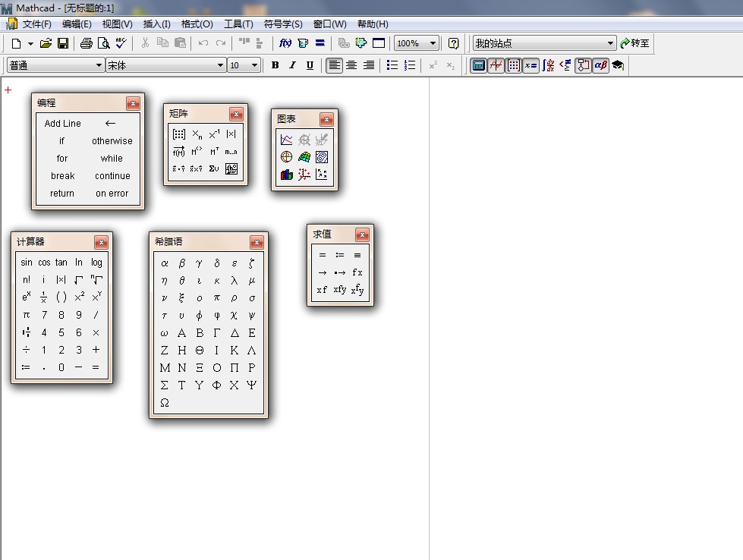Open print preview icon in toolbar
This screenshot has width=743, height=560.
click(x=103, y=43)
